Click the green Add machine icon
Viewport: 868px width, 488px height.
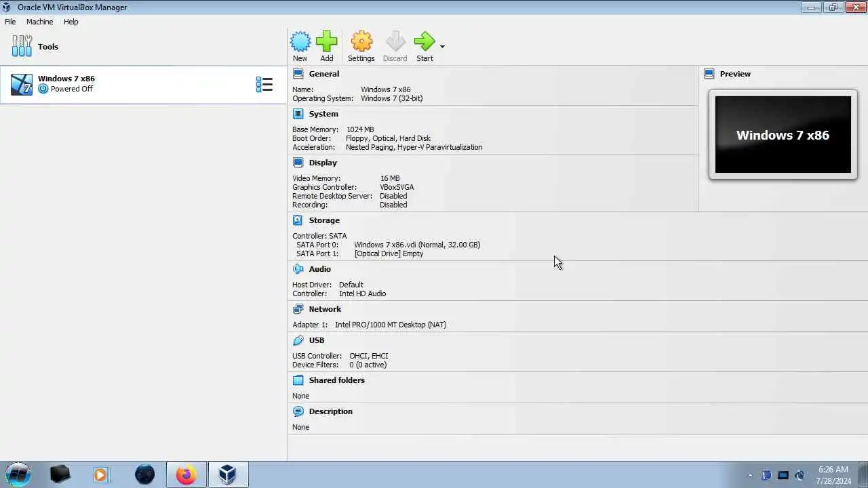[327, 42]
